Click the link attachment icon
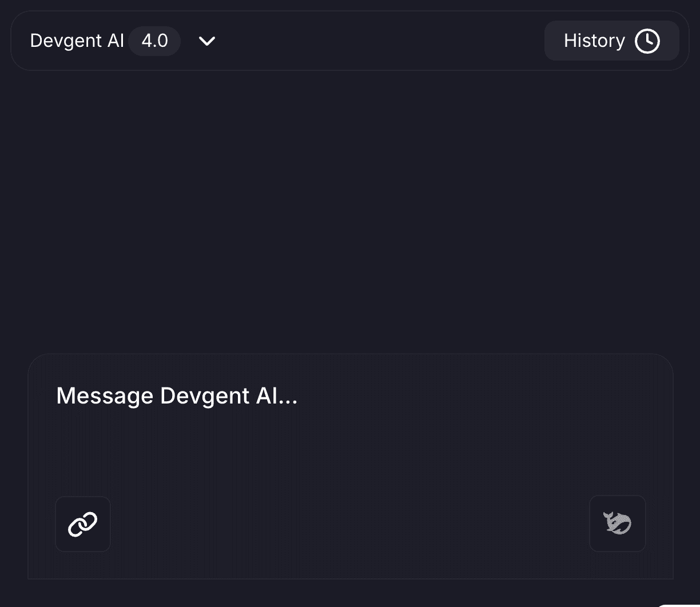Viewport: 700px width, 607px height. (x=83, y=524)
